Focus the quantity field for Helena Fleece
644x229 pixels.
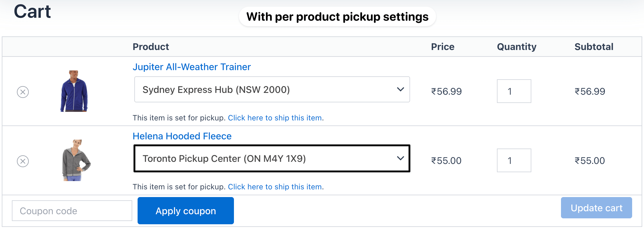[514, 160]
